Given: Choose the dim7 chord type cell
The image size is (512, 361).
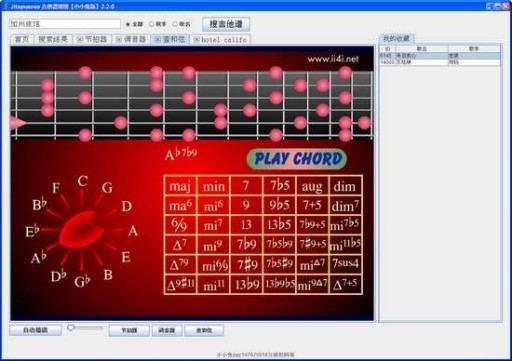Looking at the screenshot, I should coord(345,205).
